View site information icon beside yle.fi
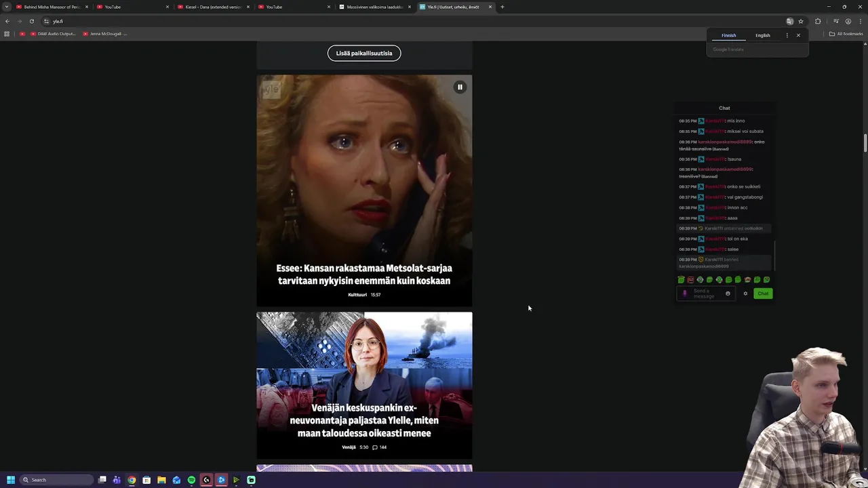Screen dimensions: 868x488 click(x=47, y=21)
